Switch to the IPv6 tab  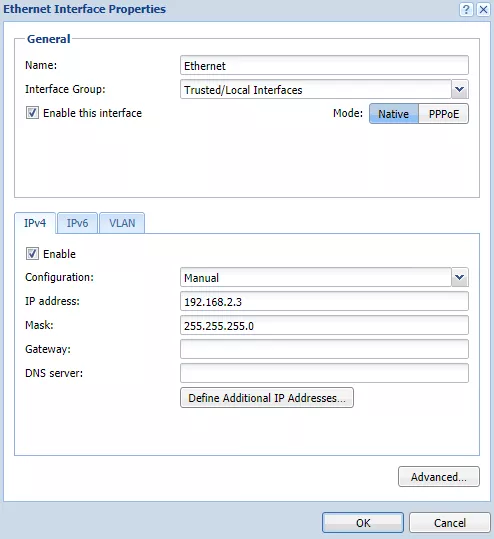click(77, 223)
